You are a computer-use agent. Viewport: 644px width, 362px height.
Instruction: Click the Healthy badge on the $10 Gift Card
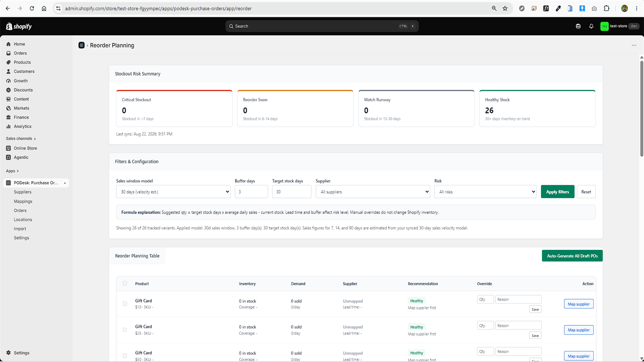coord(417,301)
